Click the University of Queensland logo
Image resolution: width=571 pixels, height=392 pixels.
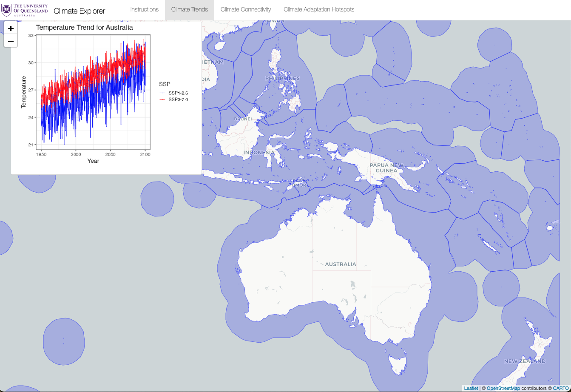[25, 10]
